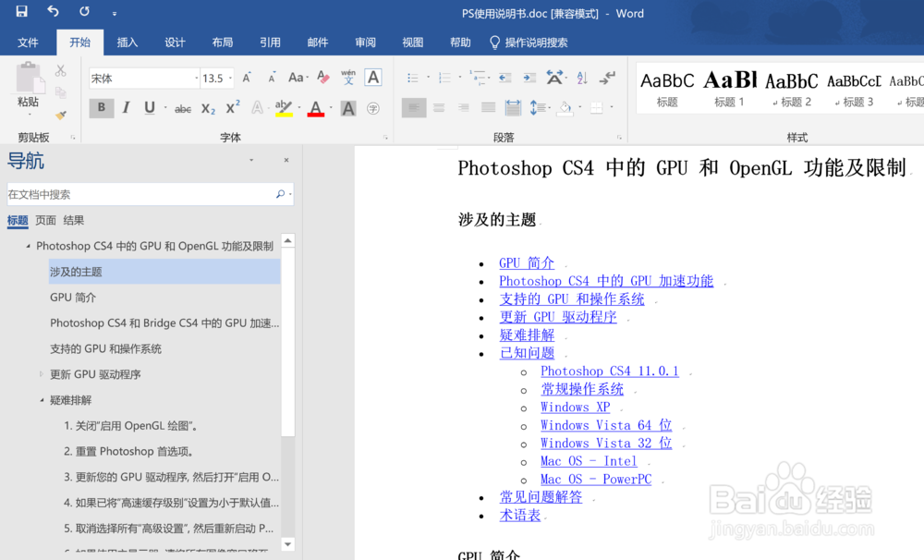Justify paragraph text
Screen dimensions: 924x560
tap(489, 108)
